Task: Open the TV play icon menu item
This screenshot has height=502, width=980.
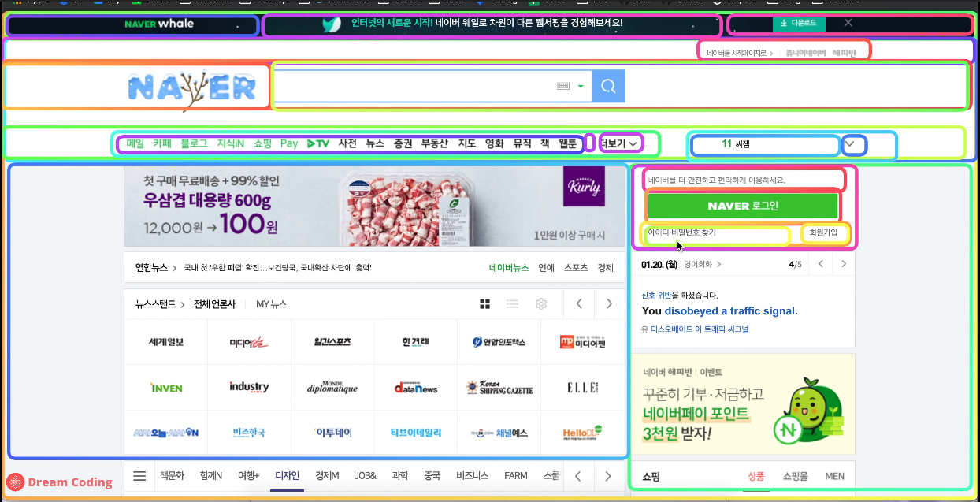Action: [318, 143]
